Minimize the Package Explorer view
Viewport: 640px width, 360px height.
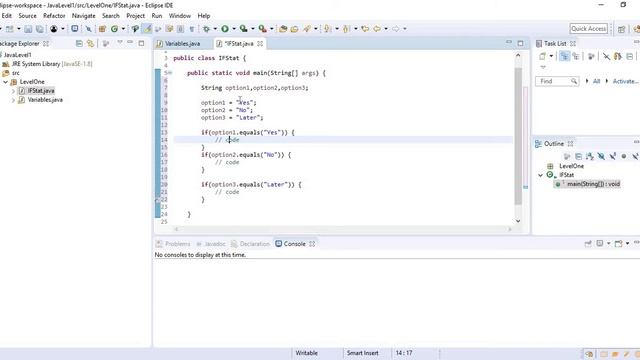tap(130, 42)
